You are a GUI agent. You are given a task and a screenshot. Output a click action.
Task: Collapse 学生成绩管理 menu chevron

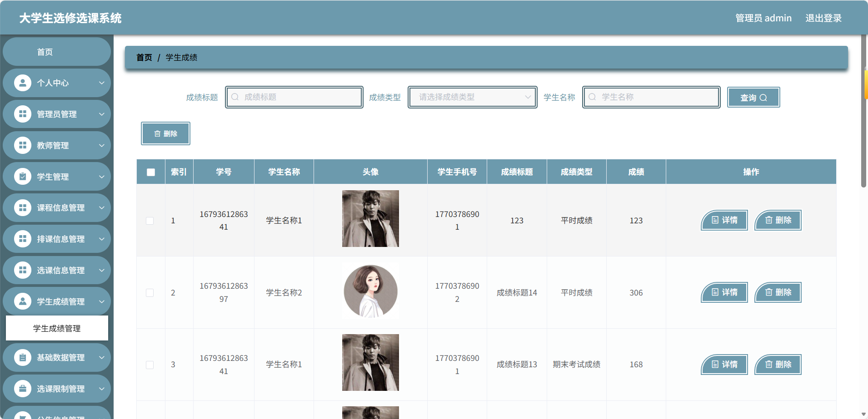click(x=102, y=301)
